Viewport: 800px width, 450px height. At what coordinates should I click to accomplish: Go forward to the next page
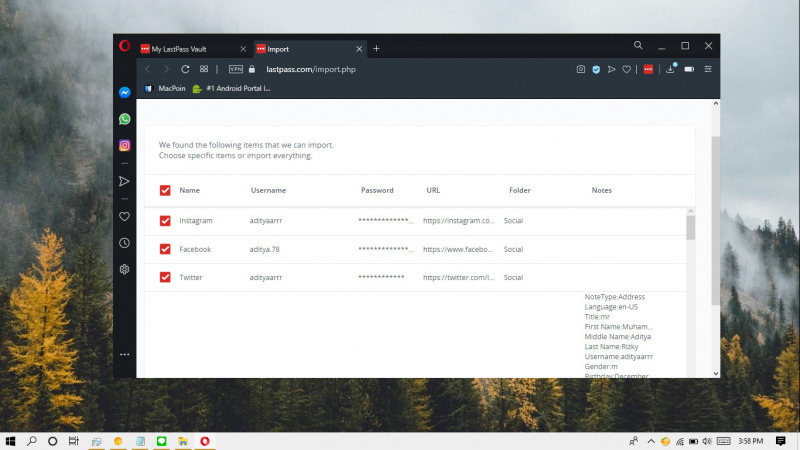[x=166, y=69]
